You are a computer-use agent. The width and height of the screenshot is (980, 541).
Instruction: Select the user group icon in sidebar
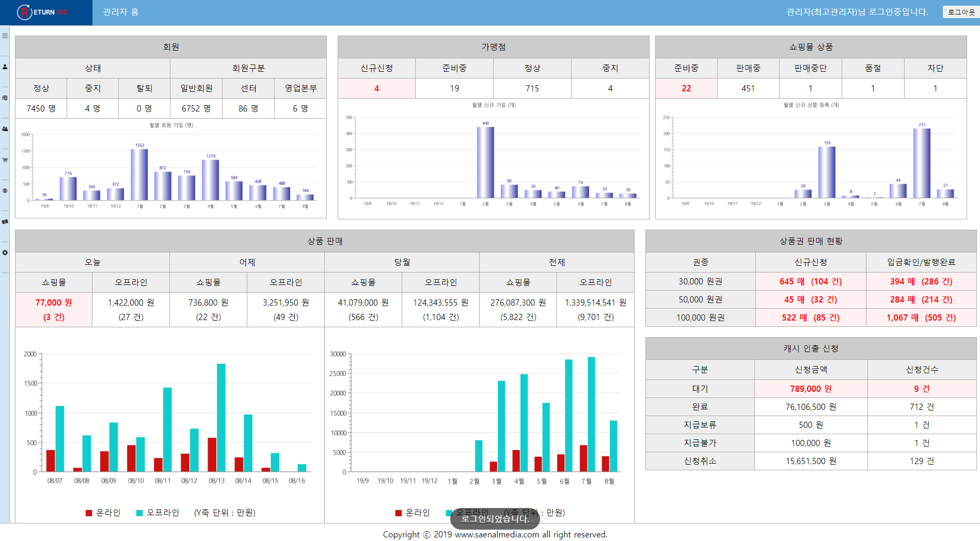(x=5, y=129)
